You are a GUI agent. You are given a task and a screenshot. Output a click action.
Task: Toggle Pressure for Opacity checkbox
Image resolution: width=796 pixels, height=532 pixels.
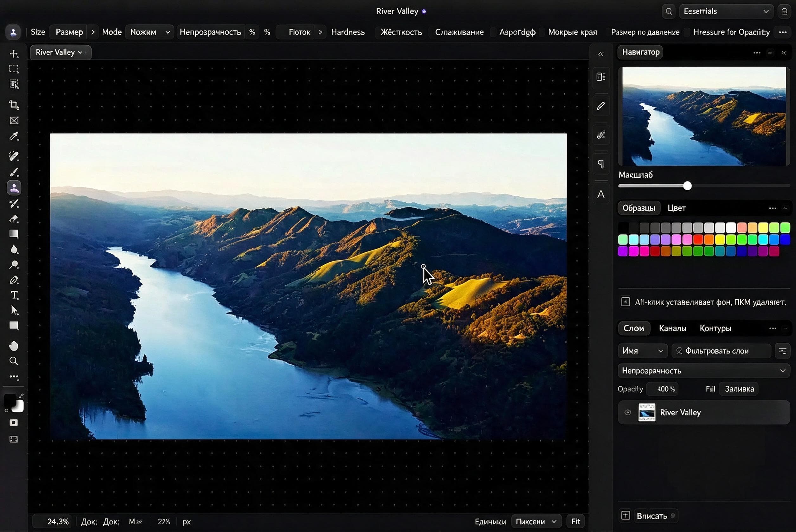click(x=687, y=32)
